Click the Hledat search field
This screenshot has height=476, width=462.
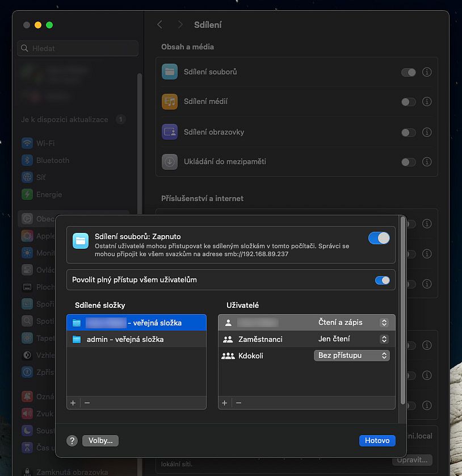[78, 48]
